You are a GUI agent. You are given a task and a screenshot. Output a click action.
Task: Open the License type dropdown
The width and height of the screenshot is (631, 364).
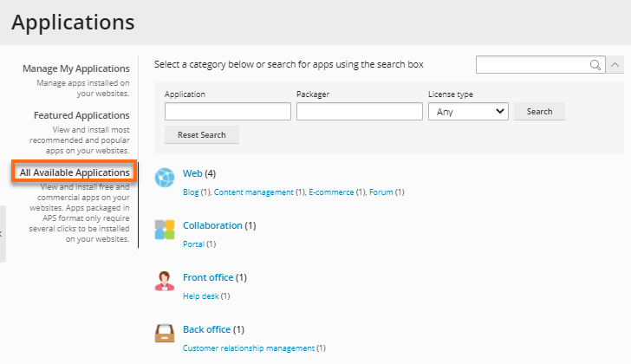(468, 112)
